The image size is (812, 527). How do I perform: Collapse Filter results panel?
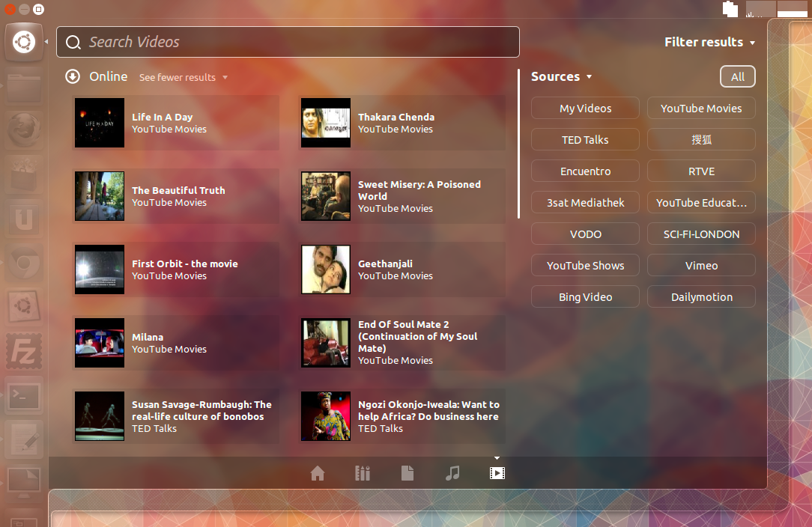(x=709, y=42)
